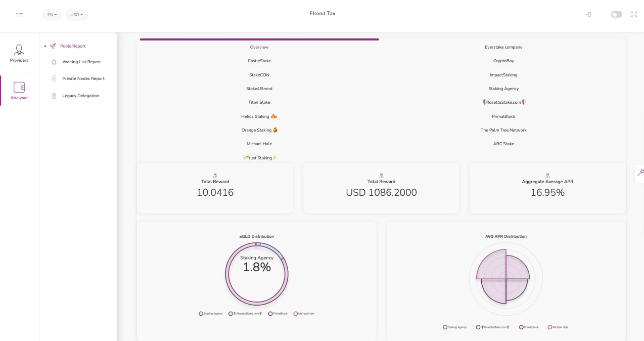Screen dimensions: 644x341
Task: Click the 1.8% value inside the donut chart
Action: click(x=257, y=267)
